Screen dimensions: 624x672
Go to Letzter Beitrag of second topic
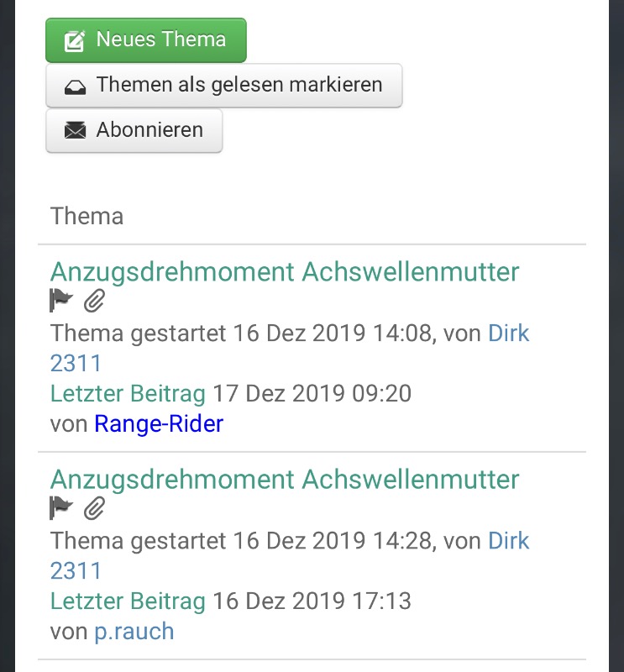point(128,601)
